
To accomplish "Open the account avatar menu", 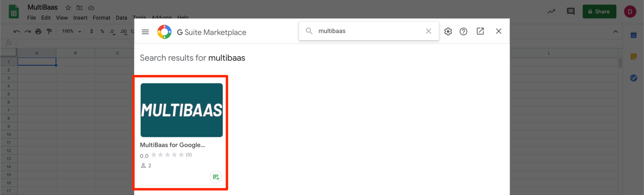I will 630,12.
